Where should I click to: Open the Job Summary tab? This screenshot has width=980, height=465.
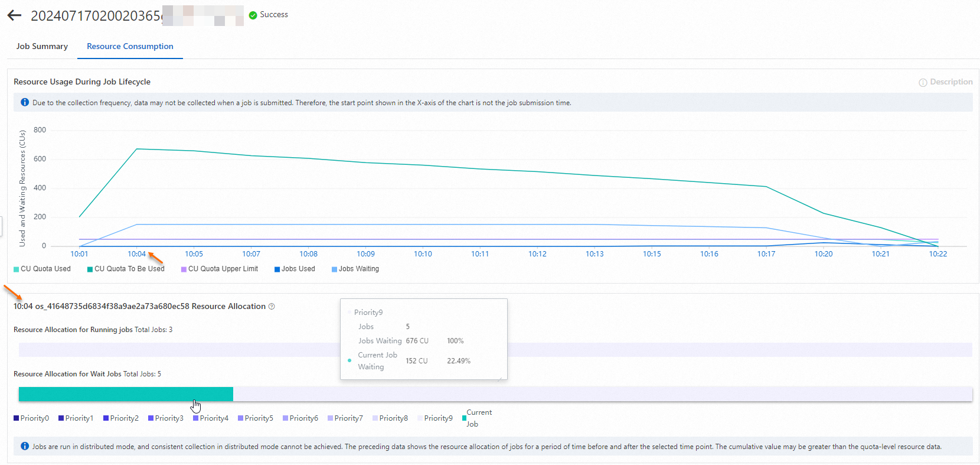[x=42, y=46]
